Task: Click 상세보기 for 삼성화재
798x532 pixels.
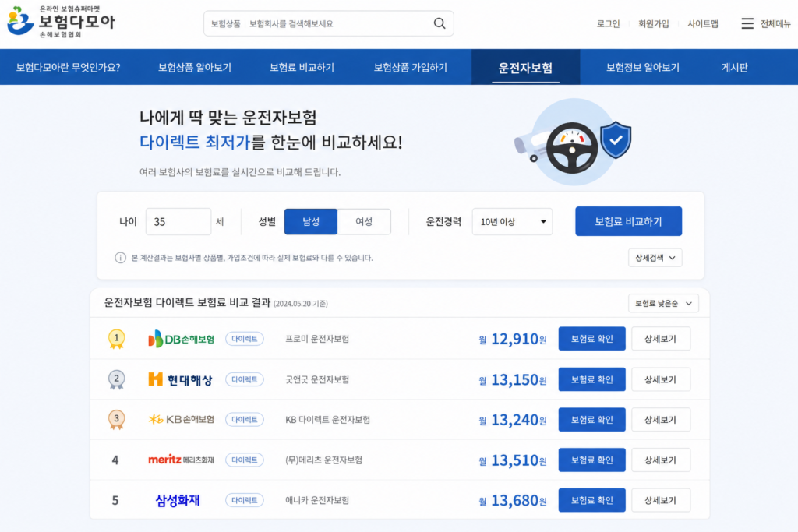Action: 661,500
